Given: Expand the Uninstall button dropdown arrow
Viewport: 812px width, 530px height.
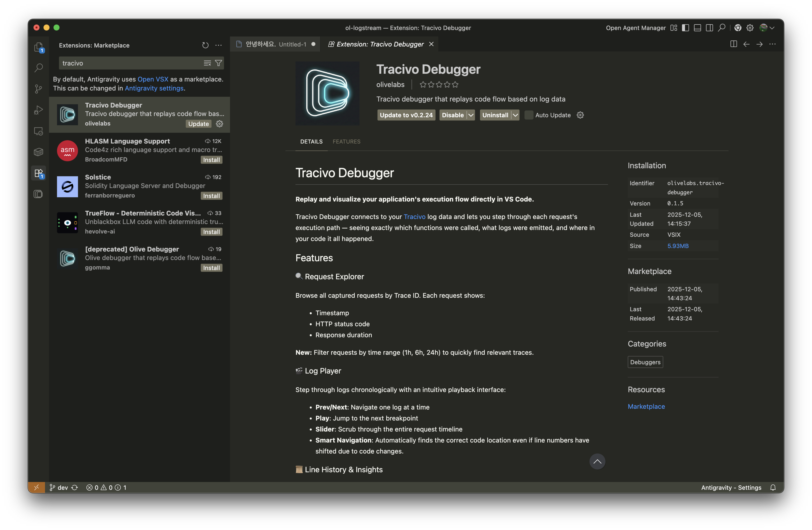Looking at the screenshot, I should (x=515, y=115).
